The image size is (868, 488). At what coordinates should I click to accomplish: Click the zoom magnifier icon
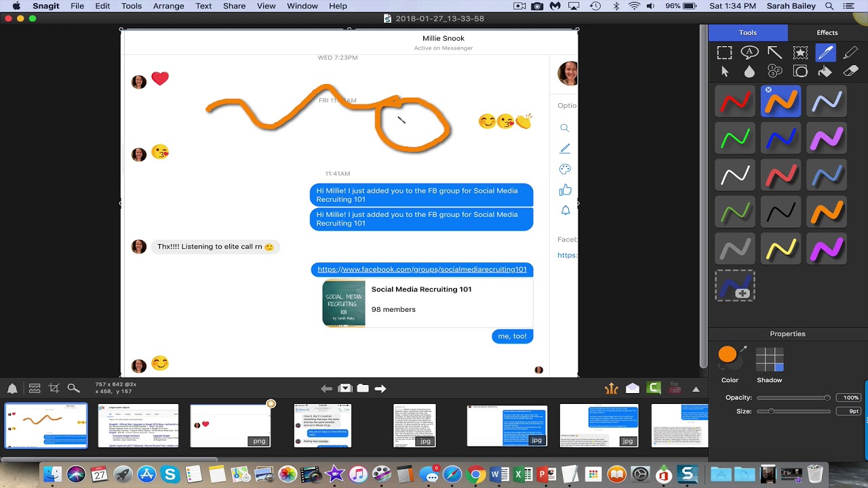tap(73, 388)
